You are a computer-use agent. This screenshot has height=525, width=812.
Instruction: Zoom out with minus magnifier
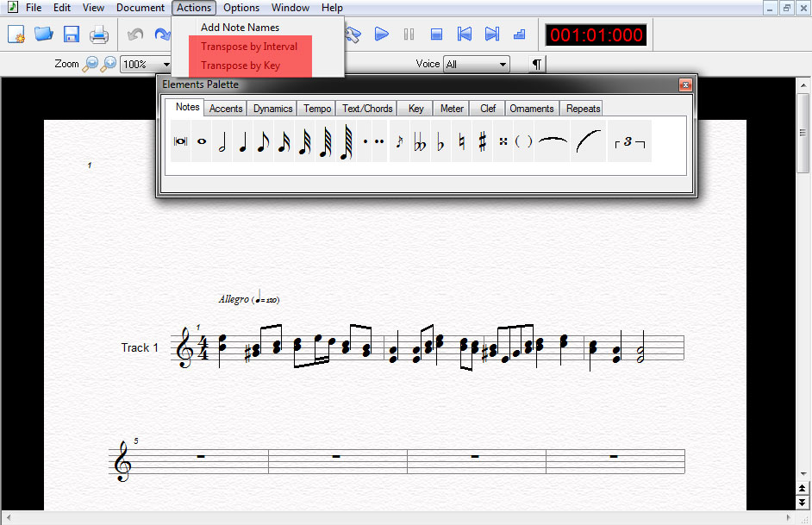click(91, 64)
